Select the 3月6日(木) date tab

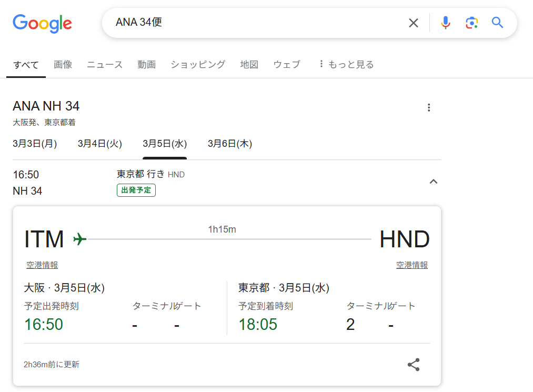(x=230, y=144)
